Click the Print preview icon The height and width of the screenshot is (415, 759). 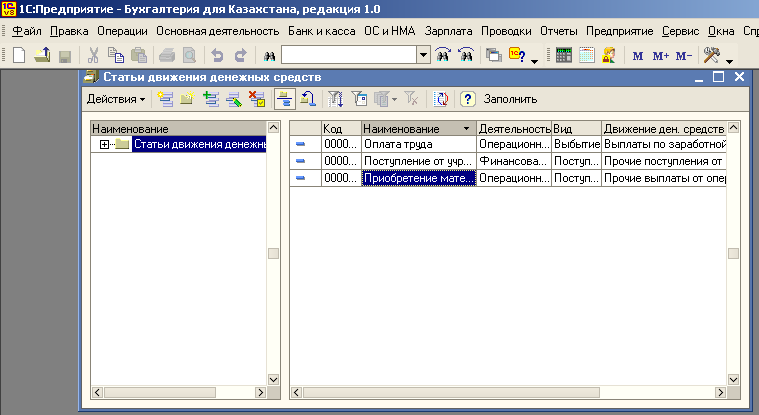(x=189, y=55)
